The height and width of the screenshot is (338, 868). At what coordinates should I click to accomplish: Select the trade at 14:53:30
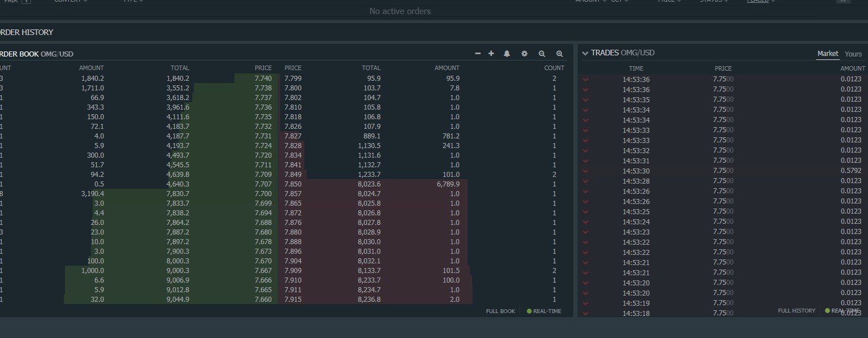[636, 171]
